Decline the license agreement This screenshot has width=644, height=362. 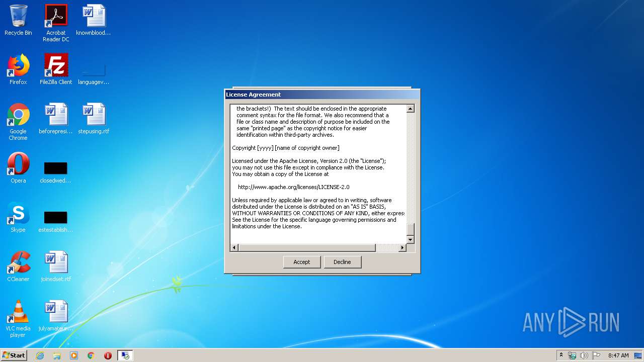(342, 262)
